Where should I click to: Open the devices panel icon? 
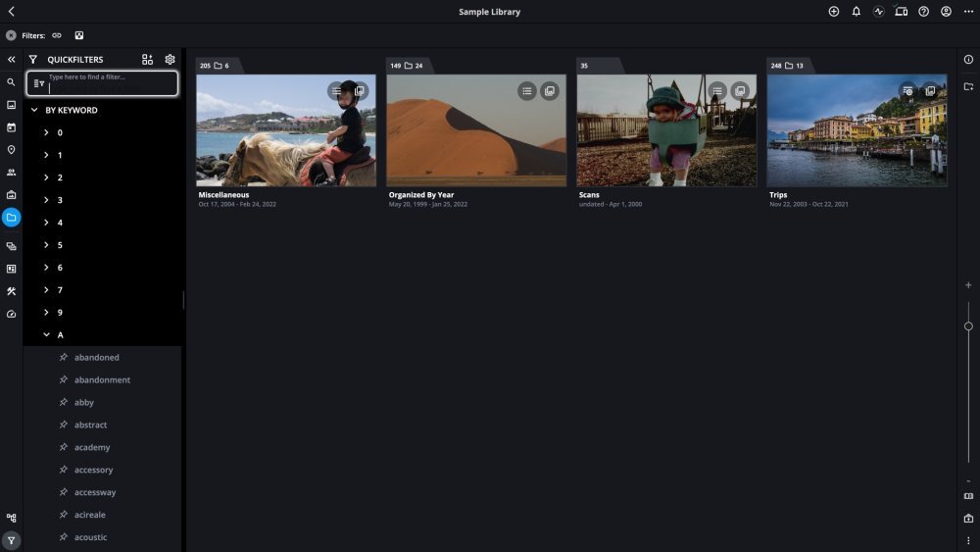pos(901,12)
